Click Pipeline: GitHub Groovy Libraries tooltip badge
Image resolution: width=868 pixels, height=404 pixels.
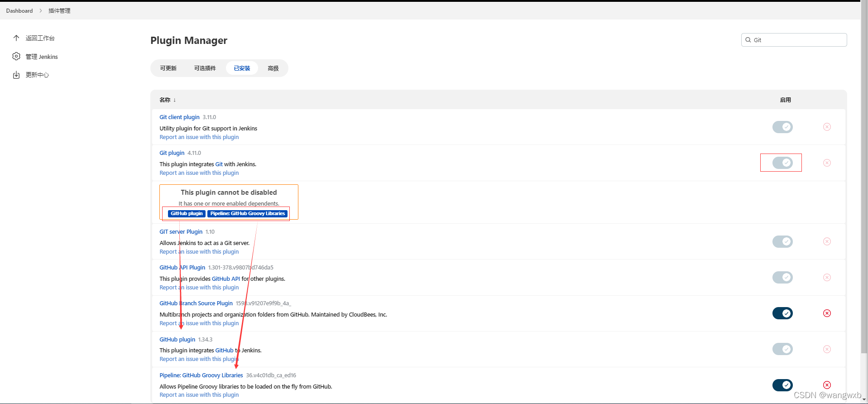coord(248,213)
